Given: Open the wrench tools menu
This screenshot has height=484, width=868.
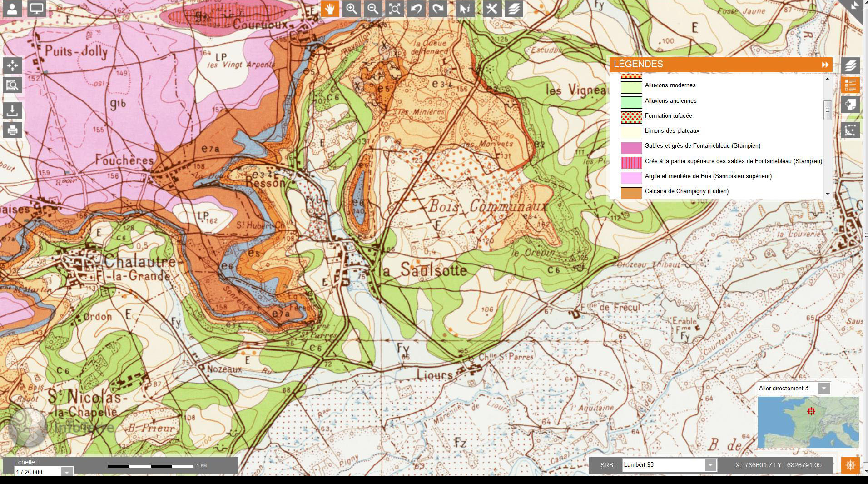Looking at the screenshot, I should point(491,9).
